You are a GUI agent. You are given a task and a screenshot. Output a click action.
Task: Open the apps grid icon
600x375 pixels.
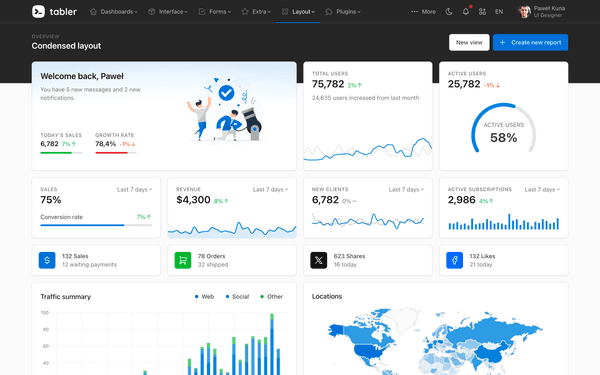pos(482,12)
